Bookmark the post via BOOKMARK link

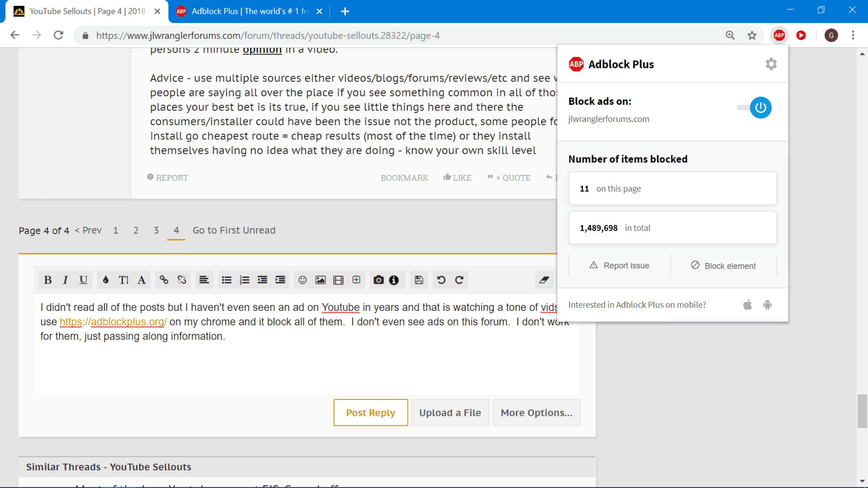coord(404,178)
